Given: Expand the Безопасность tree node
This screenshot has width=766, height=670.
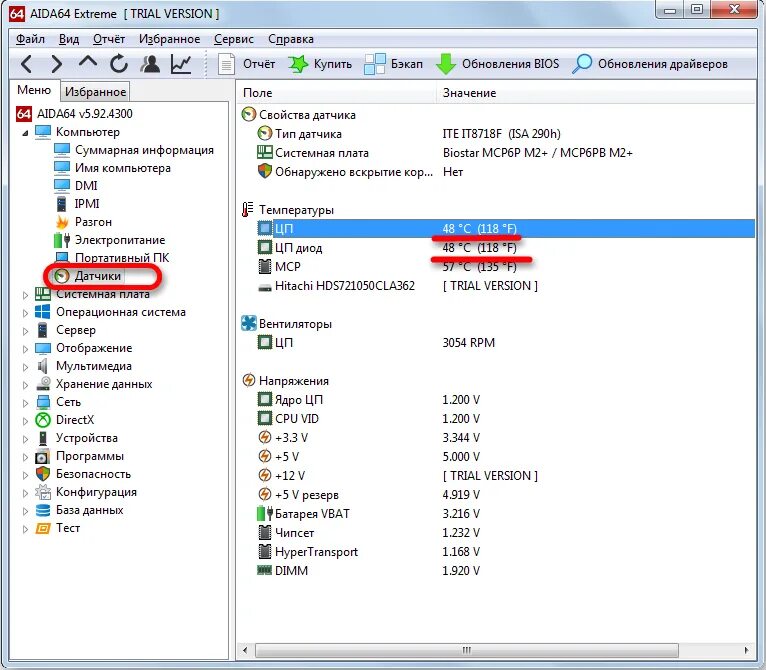Looking at the screenshot, I should pos(25,475).
